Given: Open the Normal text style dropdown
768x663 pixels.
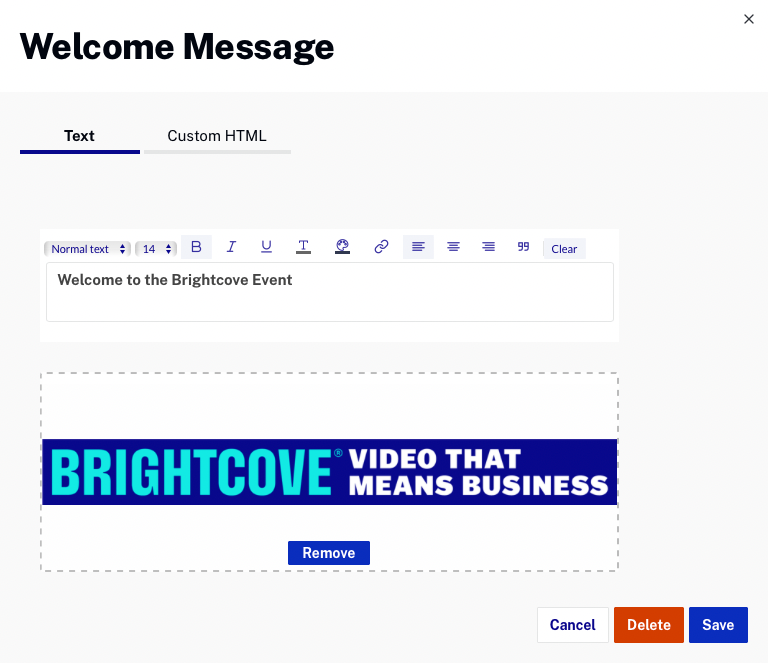Looking at the screenshot, I should pos(87,249).
